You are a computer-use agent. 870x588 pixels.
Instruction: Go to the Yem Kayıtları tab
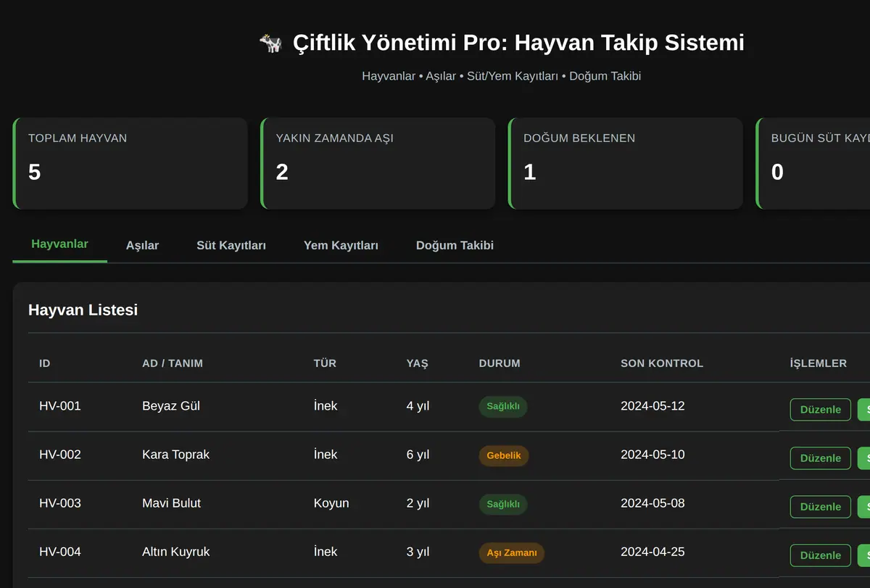point(341,245)
